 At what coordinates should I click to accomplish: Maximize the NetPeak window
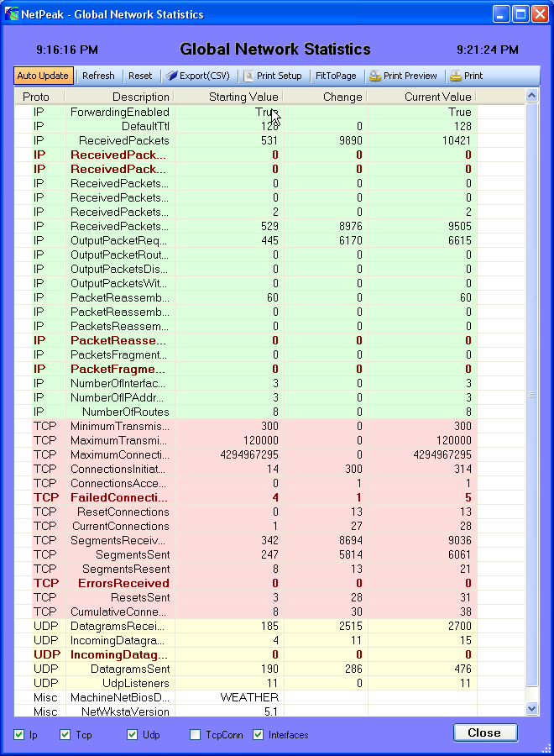[x=520, y=14]
